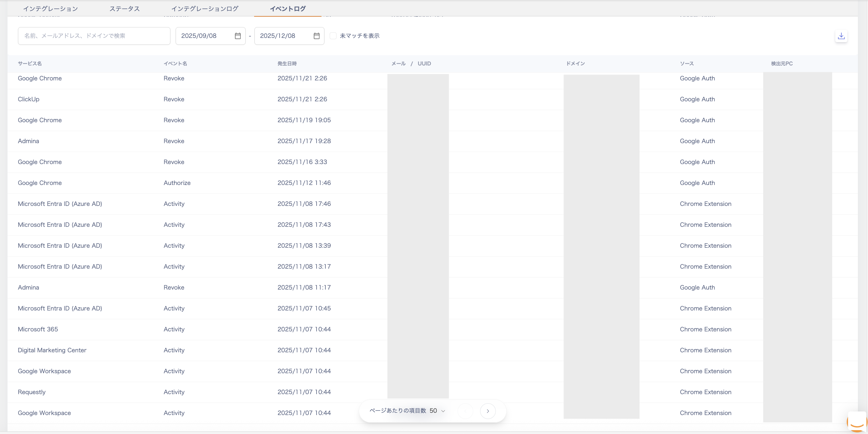The image size is (868, 434).
Task: Click the download export icon
Action: [841, 36]
